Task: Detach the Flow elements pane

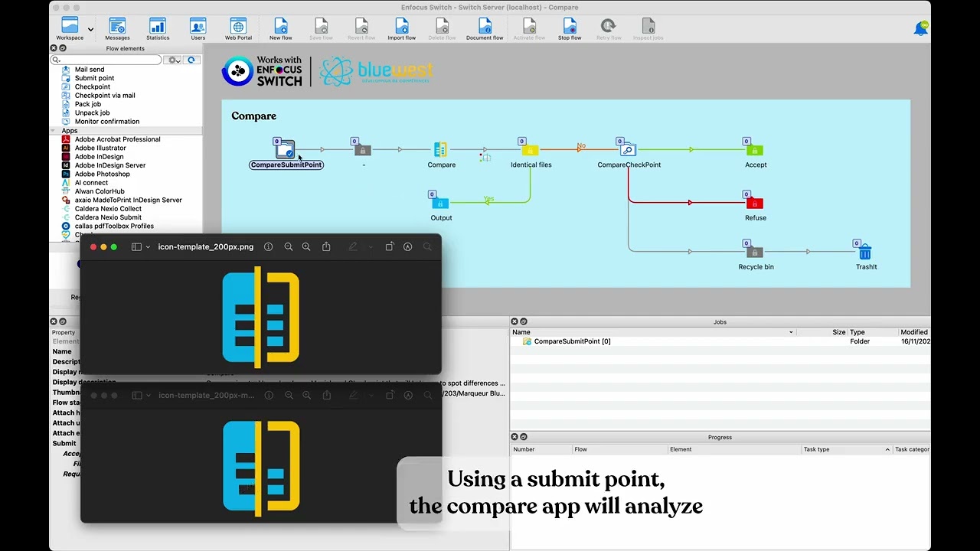Action: [x=63, y=48]
